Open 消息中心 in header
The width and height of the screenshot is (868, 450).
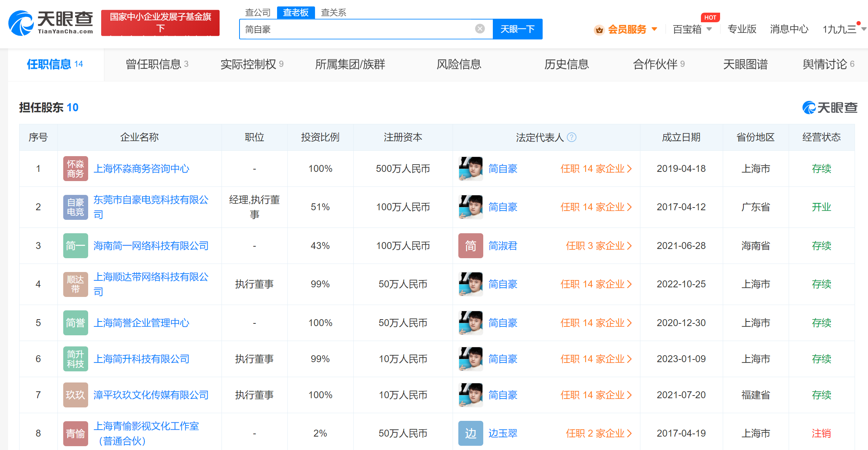coord(789,29)
